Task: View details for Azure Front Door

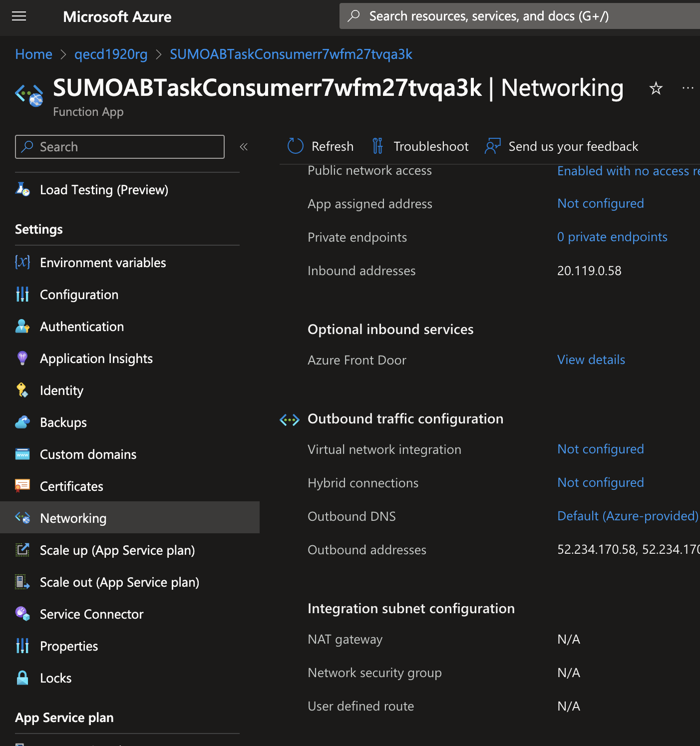Action: pyautogui.click(x=591, y=360)
